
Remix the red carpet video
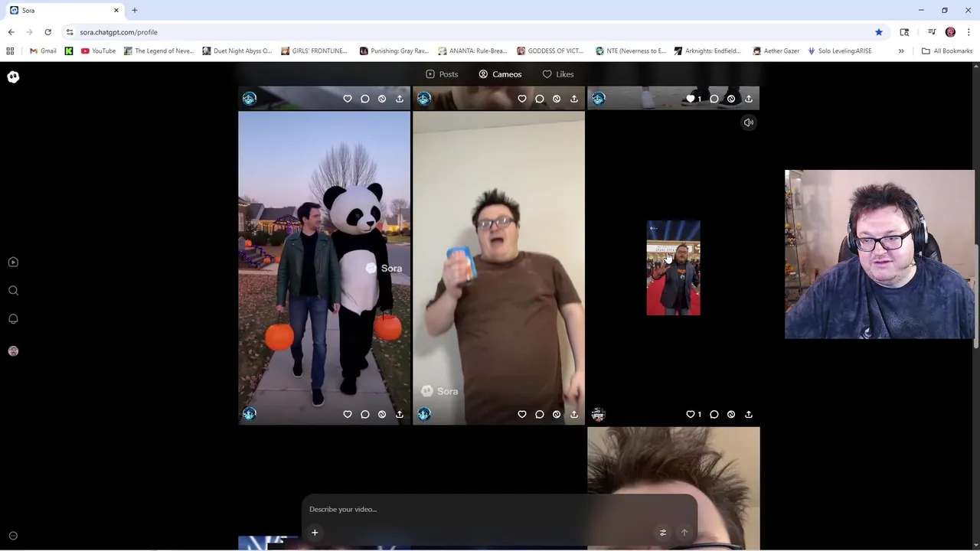(x=731, y=414)
